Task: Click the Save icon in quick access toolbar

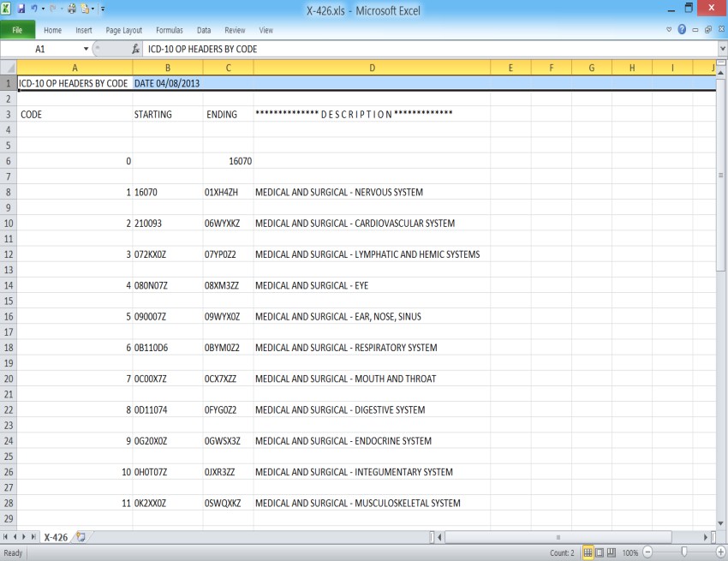Action: (21, 9)
